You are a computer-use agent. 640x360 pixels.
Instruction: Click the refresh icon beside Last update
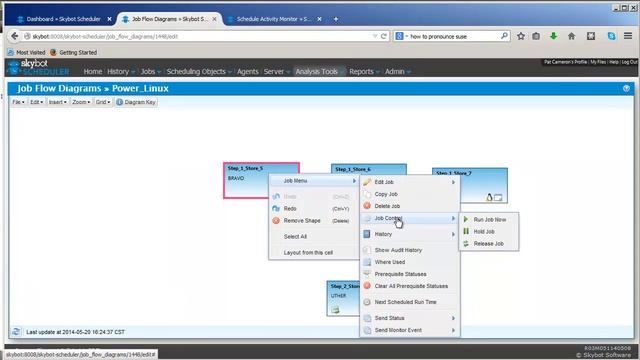point(16,332)
